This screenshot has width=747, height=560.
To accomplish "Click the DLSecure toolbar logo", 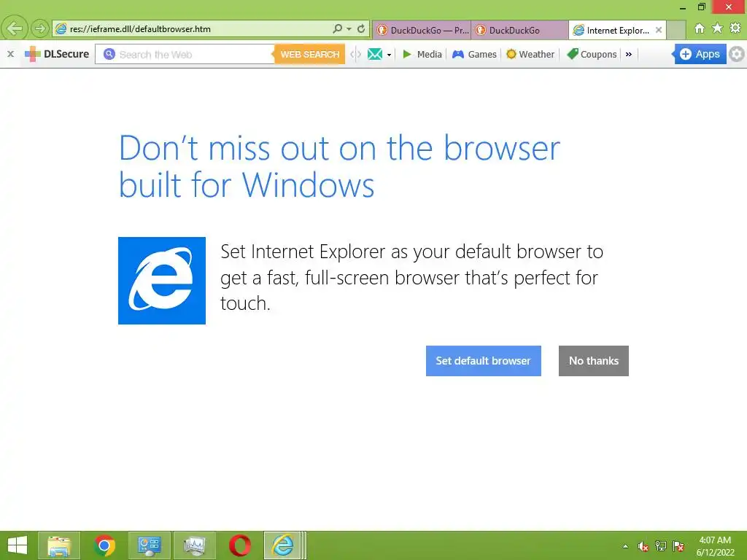I will 57,54.
